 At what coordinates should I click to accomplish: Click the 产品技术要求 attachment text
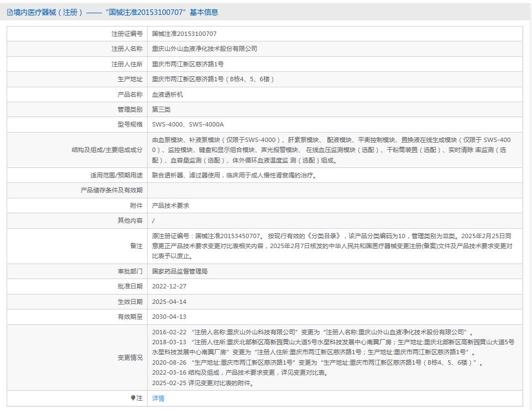pos(170,205)
